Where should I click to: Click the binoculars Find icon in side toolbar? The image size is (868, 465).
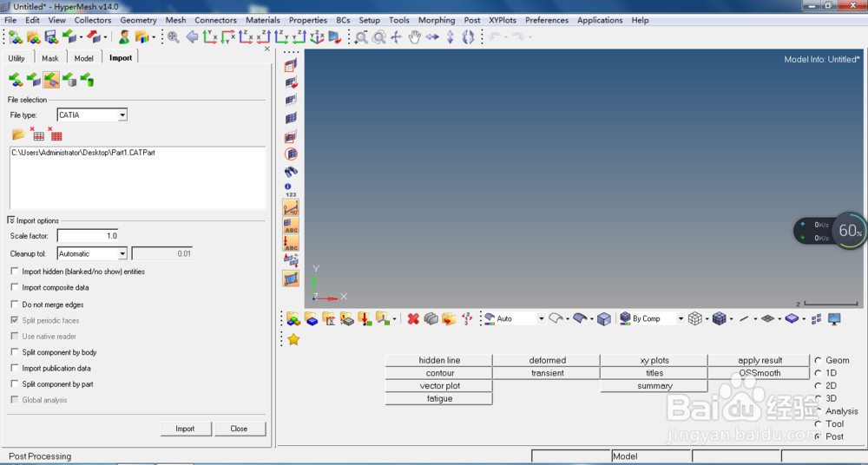(x=291, y=172)
